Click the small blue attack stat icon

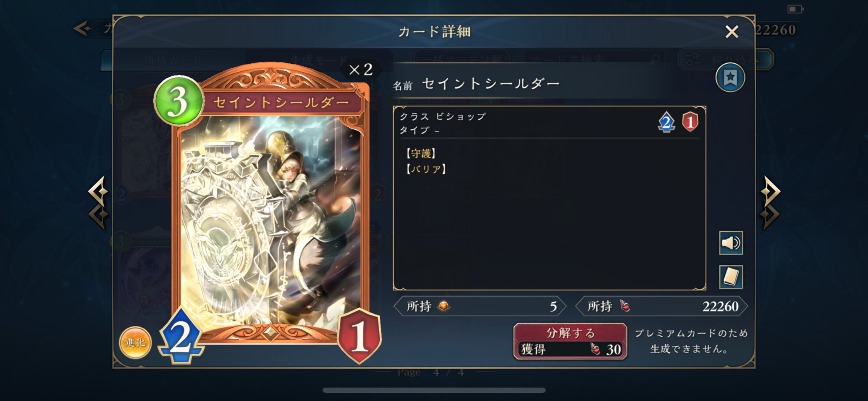(x=666, y=122)
